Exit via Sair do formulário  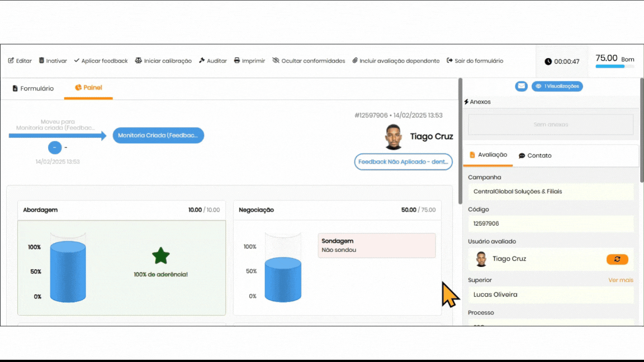(475, 61)
